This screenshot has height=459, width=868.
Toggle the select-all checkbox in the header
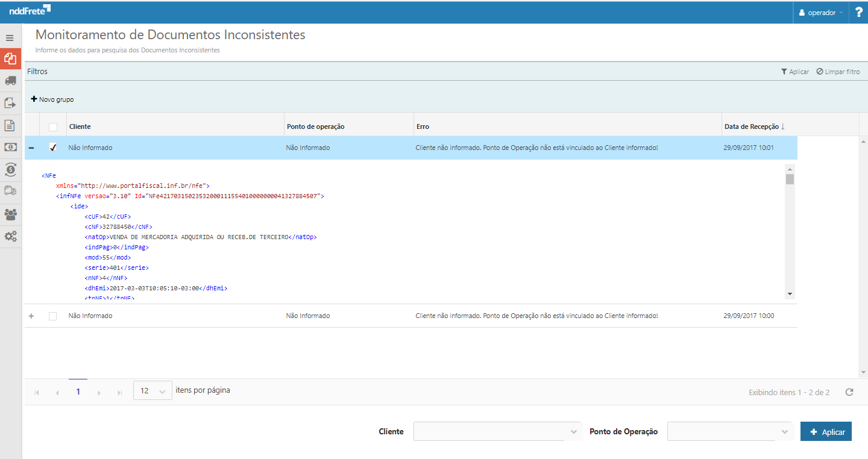click(53, 126)
